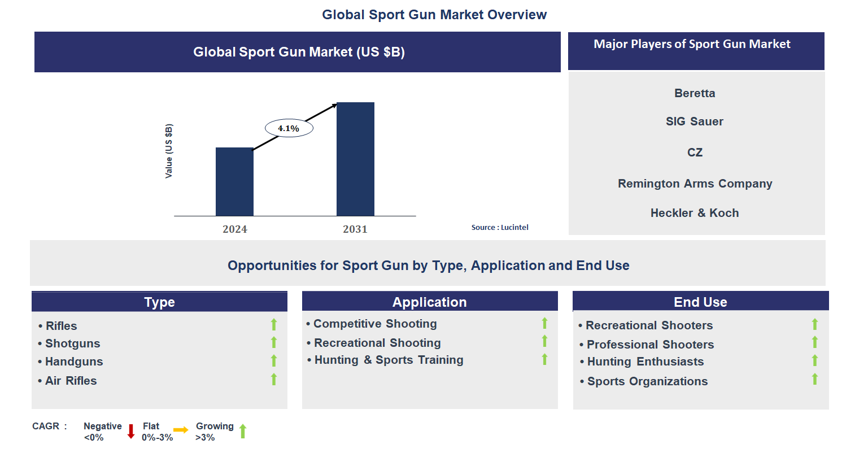Click the Beretta entry under Major Players

coord(695,93)
